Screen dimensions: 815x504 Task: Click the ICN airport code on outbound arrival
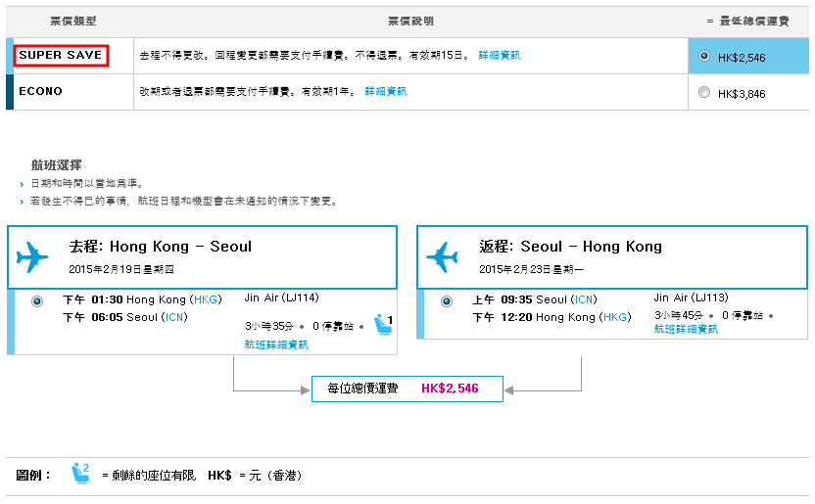coord(174,317)
